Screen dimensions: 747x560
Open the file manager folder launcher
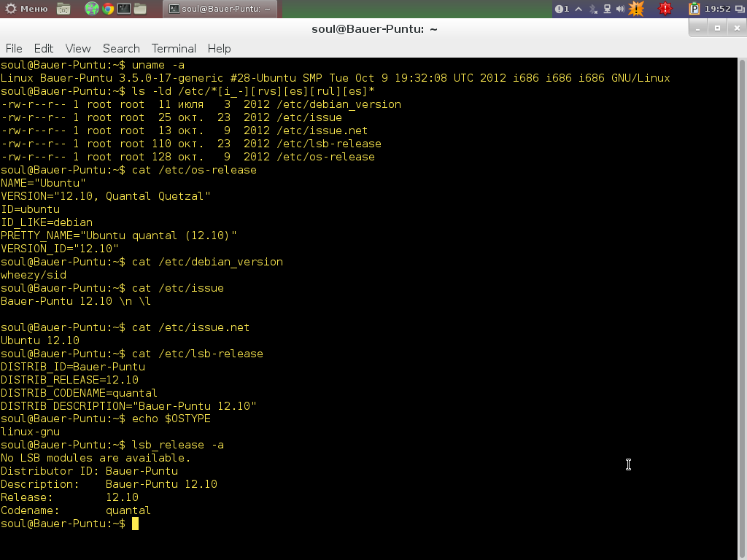[140, 9]
